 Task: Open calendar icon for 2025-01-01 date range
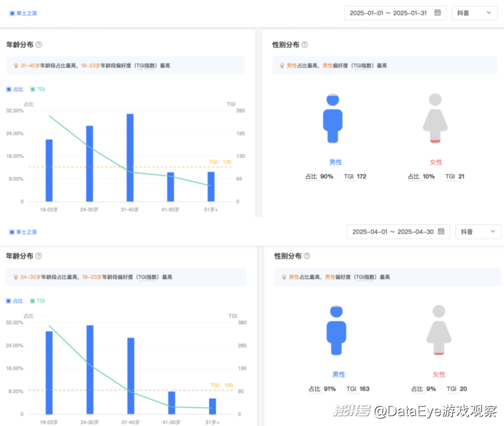(x=438, y=13)
